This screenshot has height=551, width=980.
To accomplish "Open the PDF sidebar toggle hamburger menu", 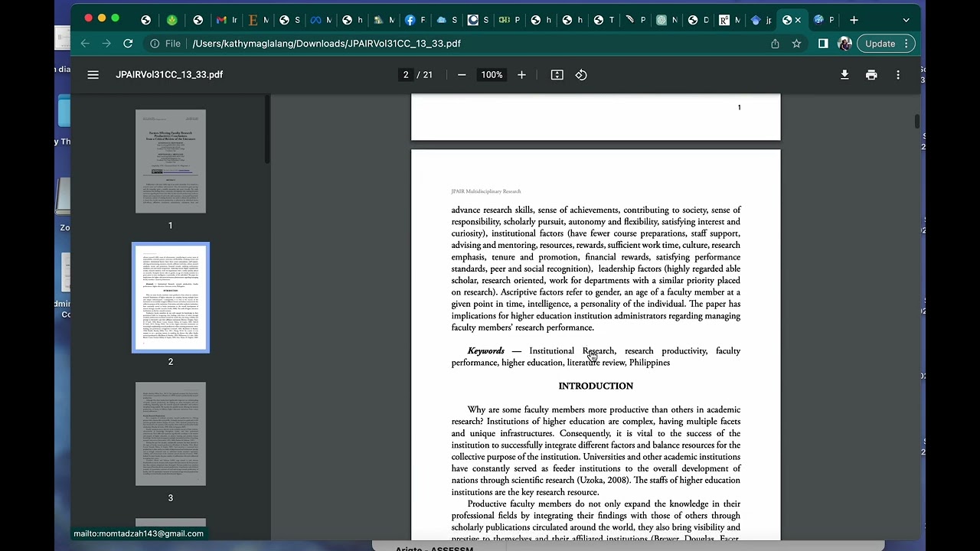I will 93,75.
